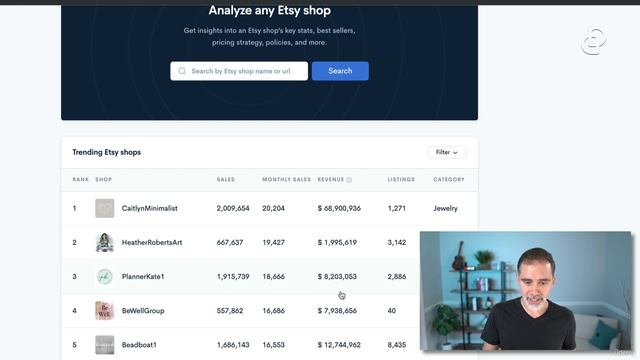Click sales value 1,915,739
This screenshot has height=360, width=640.
(233, 277)
